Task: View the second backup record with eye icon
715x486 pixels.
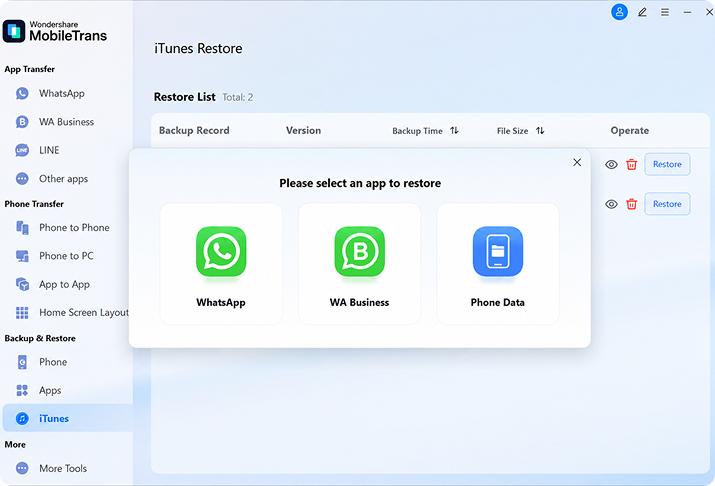Action: [611, 204]
